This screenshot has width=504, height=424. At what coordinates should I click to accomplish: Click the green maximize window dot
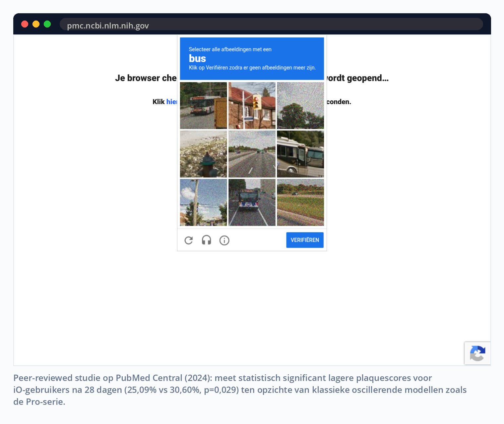coord(47,24)
